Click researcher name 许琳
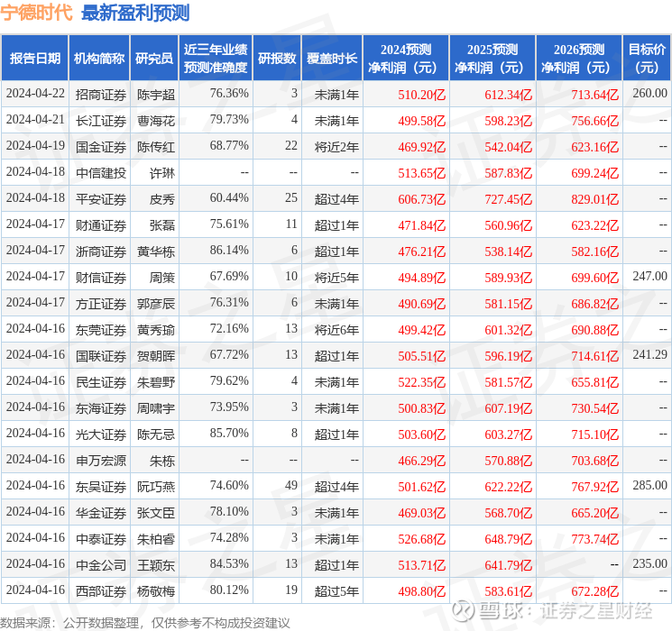Image resolution: width=672 pixels, height=631 pixels. coord(162,173)
